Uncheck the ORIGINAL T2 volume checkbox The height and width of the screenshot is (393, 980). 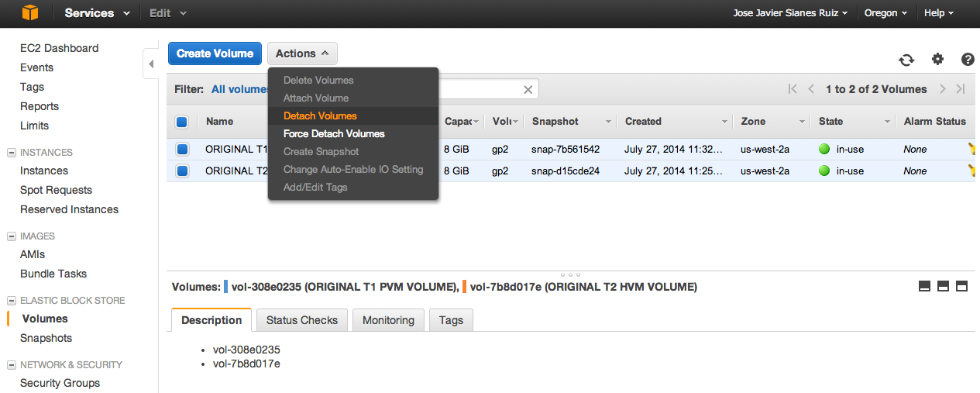(182, 171)
